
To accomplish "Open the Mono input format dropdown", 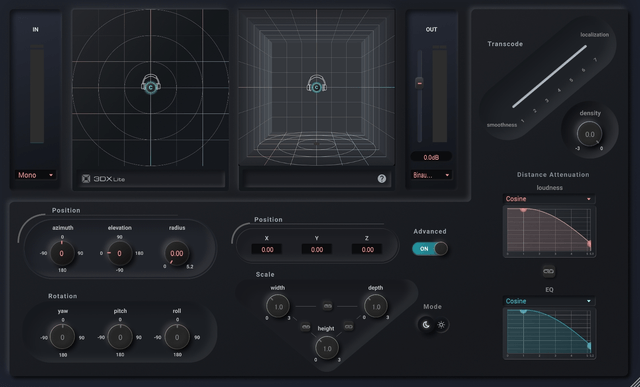I will click(36, 175).
